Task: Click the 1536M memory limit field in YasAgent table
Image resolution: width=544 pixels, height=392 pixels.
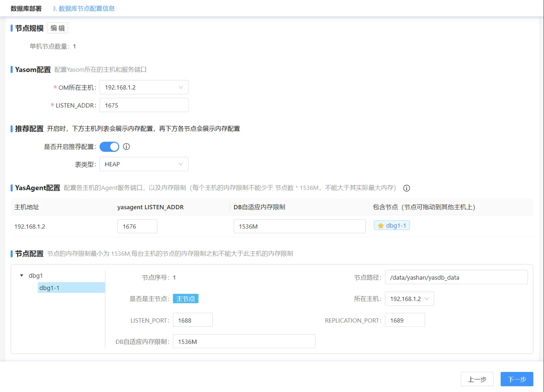Action: 299,226
